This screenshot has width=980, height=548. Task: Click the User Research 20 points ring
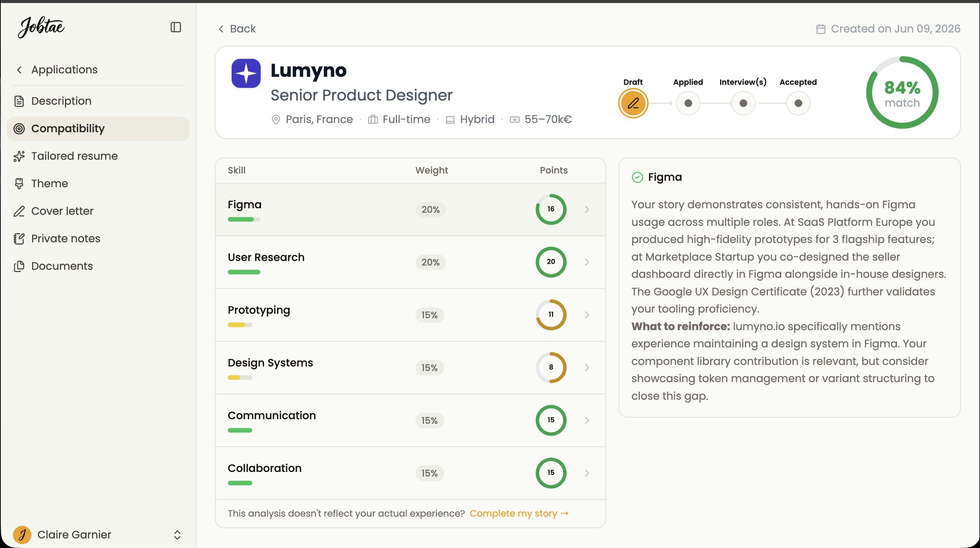pyautogui.click(x=551, y=262)
